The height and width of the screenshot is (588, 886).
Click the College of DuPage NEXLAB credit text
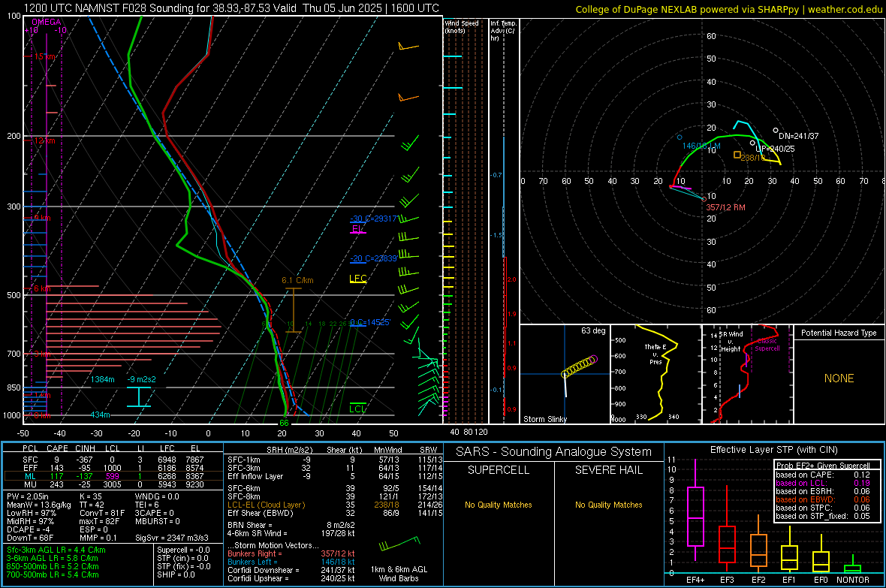click(x=728, y=9)
